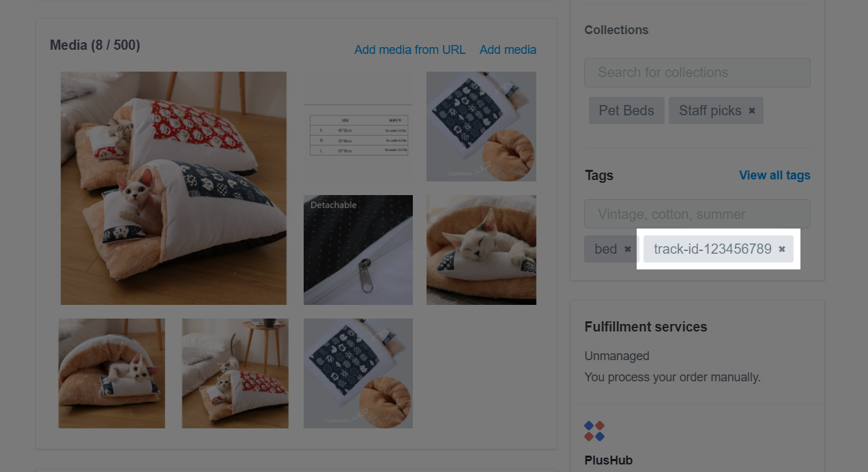The width and height of the screenshot is (868, 472).
Task: Select the large main cat bed image
Action: pos(173,188)
